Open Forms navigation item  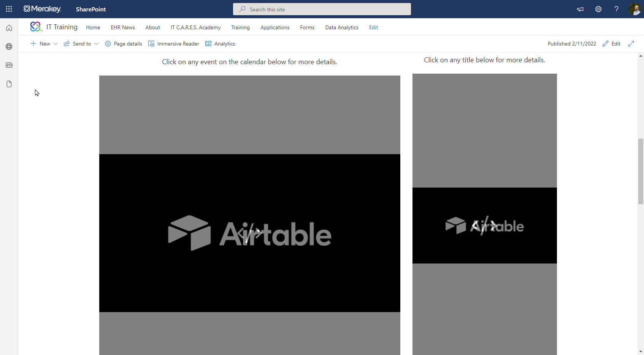click(x=307, y=27)
